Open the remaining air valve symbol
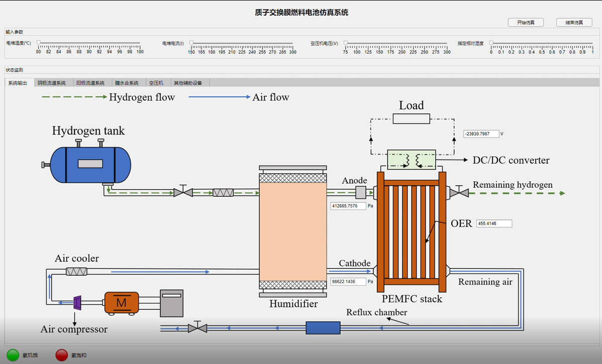 [197, 327]
